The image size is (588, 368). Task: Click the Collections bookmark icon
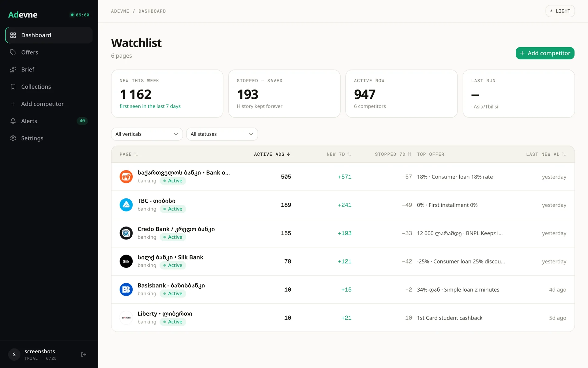point(13,87)
